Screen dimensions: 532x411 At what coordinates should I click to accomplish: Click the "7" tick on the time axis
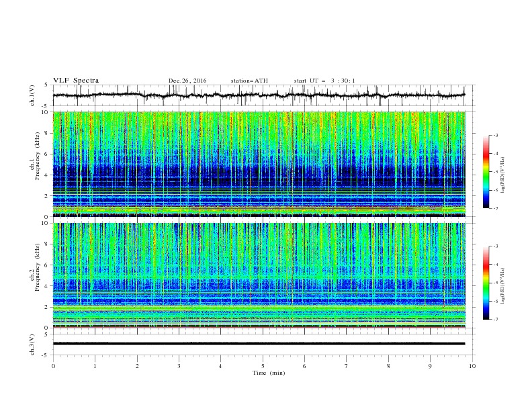click(x=347, y=366)
